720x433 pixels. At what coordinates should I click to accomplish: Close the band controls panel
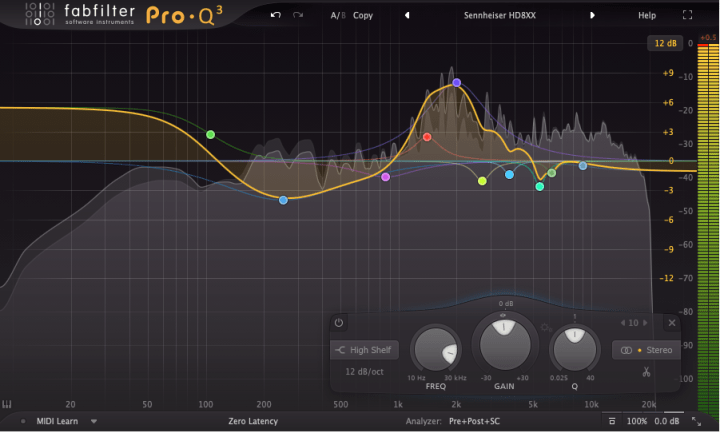672,323
